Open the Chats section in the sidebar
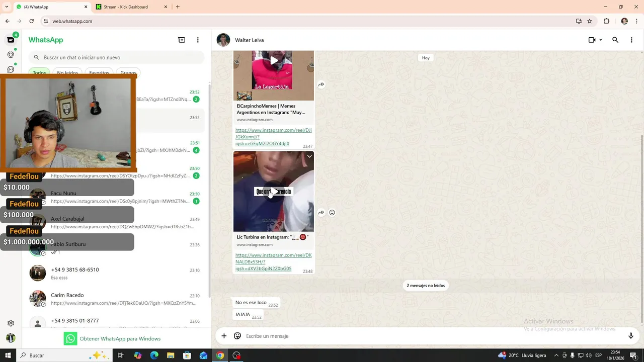The image size is (644, 362). 11,40
